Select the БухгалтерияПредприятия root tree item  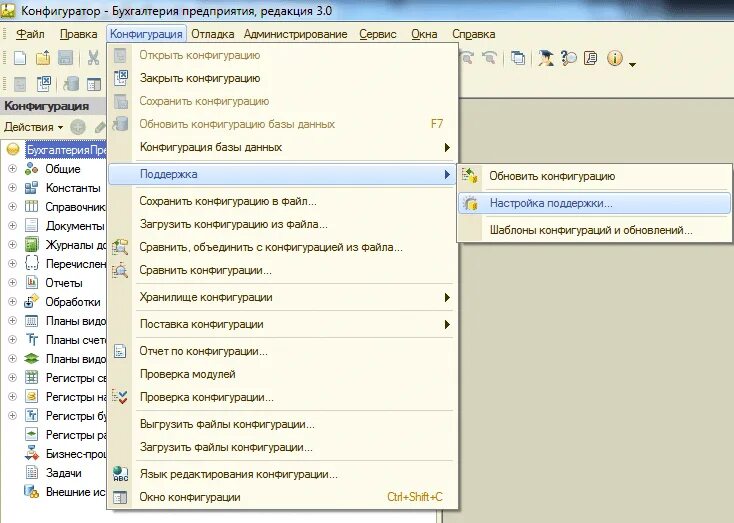click(66, 150)
